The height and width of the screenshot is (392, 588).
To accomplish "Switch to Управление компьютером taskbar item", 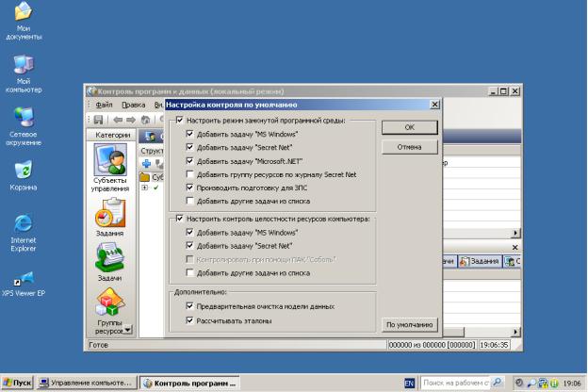I will click(x=87, y=383).
